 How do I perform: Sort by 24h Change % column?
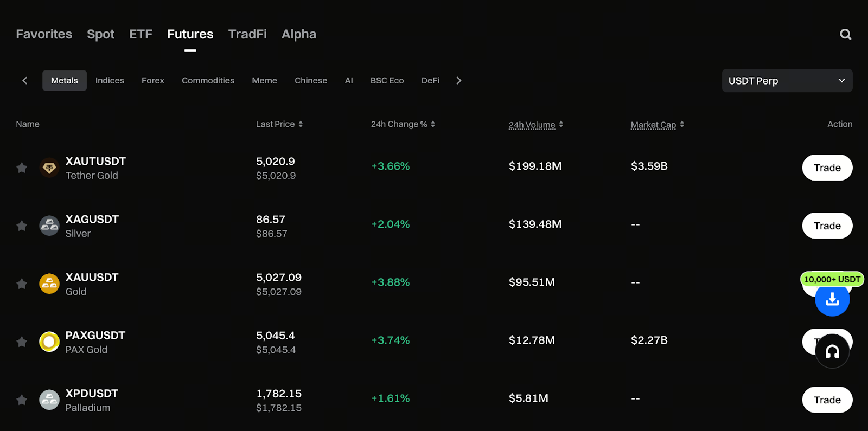point(403,124)
